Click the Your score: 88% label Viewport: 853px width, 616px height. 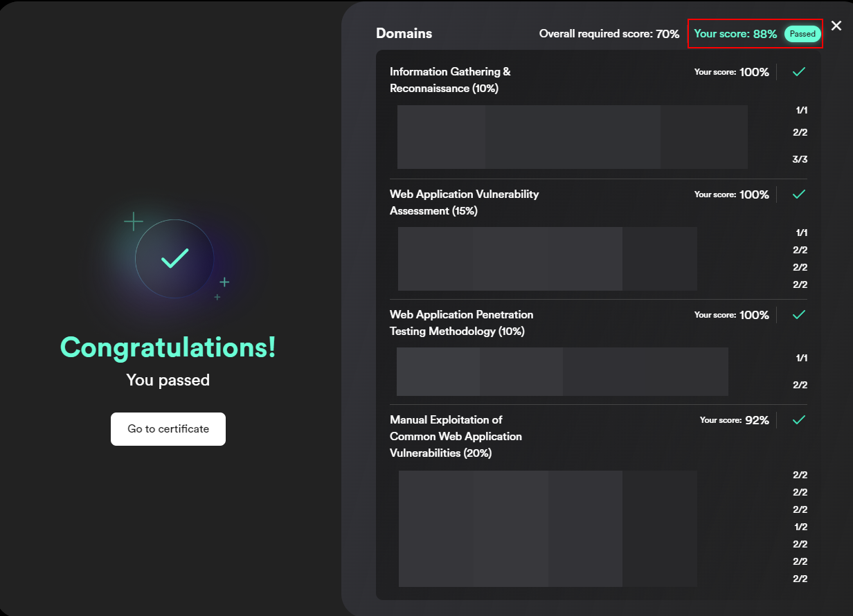point(735,34)
